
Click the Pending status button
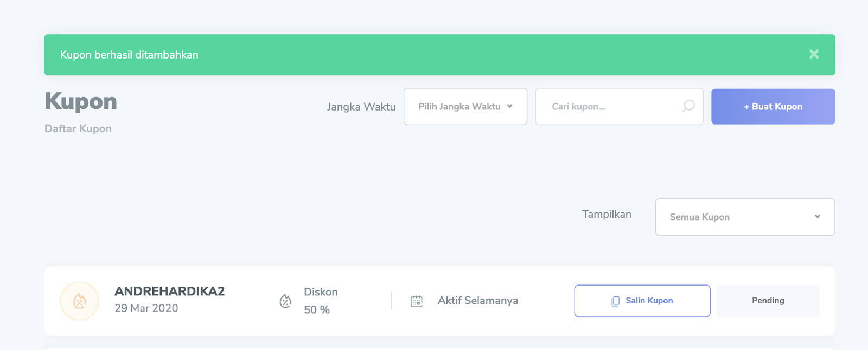click(x=768, y=301)
